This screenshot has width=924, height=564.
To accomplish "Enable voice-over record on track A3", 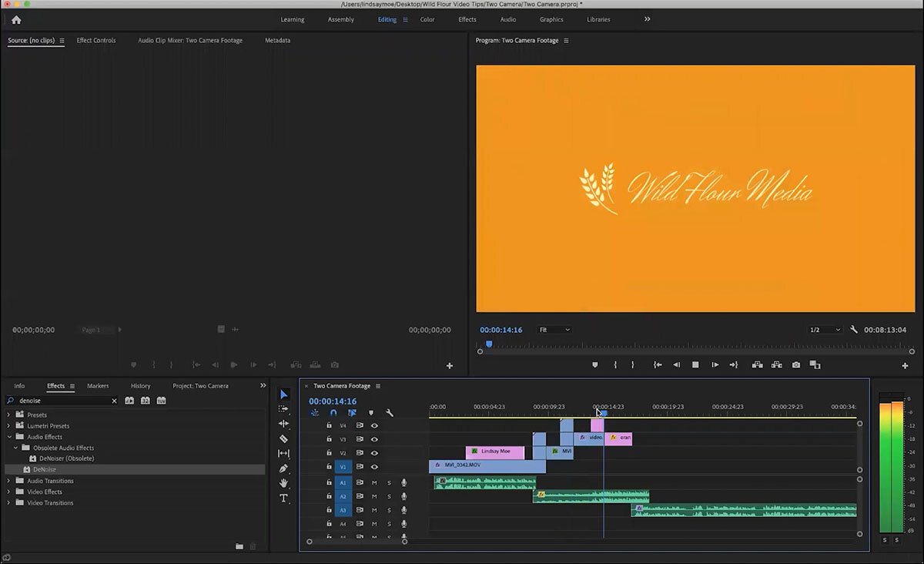I will point(404,510).
